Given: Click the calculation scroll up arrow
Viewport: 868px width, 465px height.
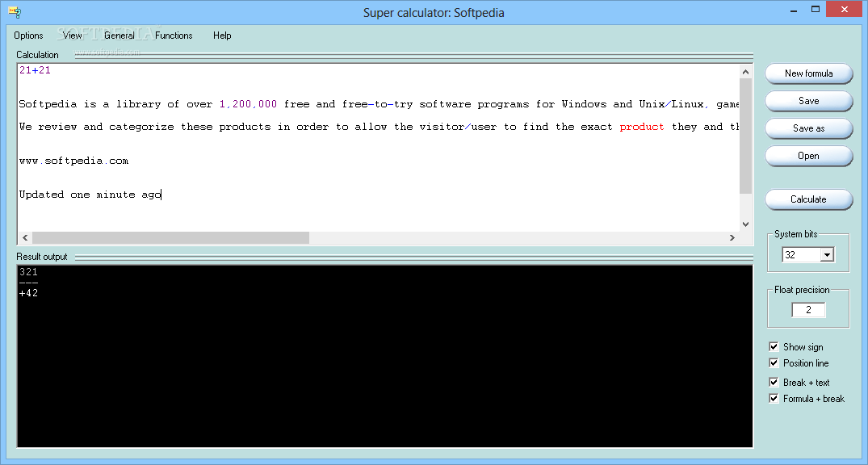Looking at the screenshot, I should (745, 72).
